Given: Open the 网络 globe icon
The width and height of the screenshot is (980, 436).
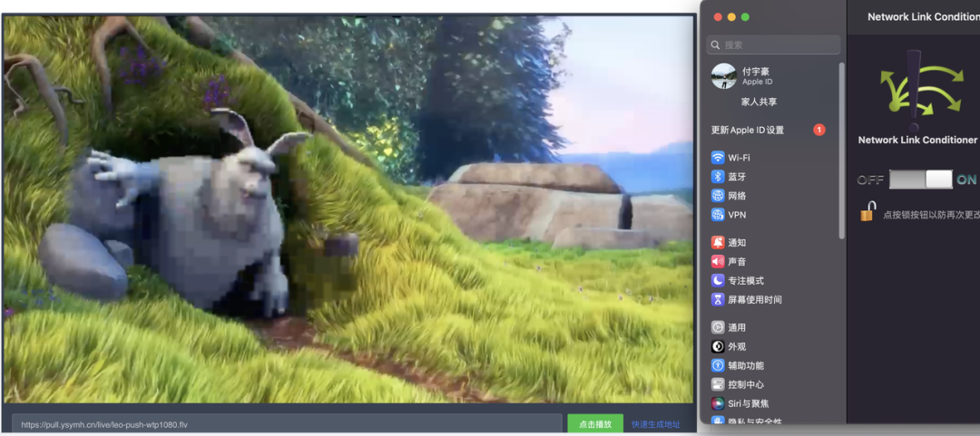Looking at the screenshot, I should click(x=718, y=196).
